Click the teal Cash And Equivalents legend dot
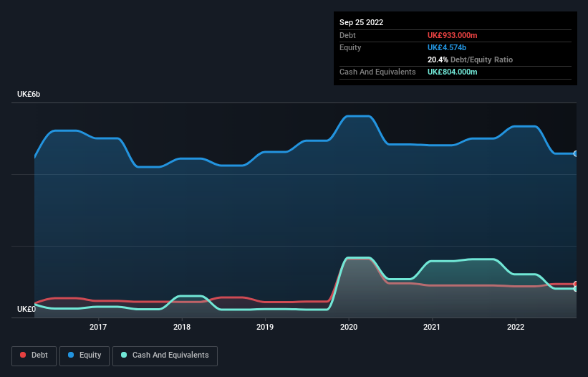The width and height of the screenshot is (588, 377). point(124,355)
